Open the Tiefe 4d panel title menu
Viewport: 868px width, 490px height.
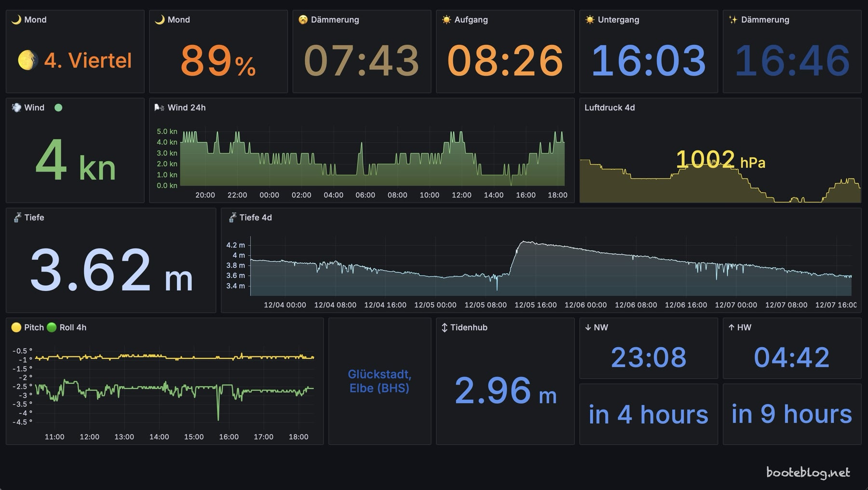click(256, 218)
